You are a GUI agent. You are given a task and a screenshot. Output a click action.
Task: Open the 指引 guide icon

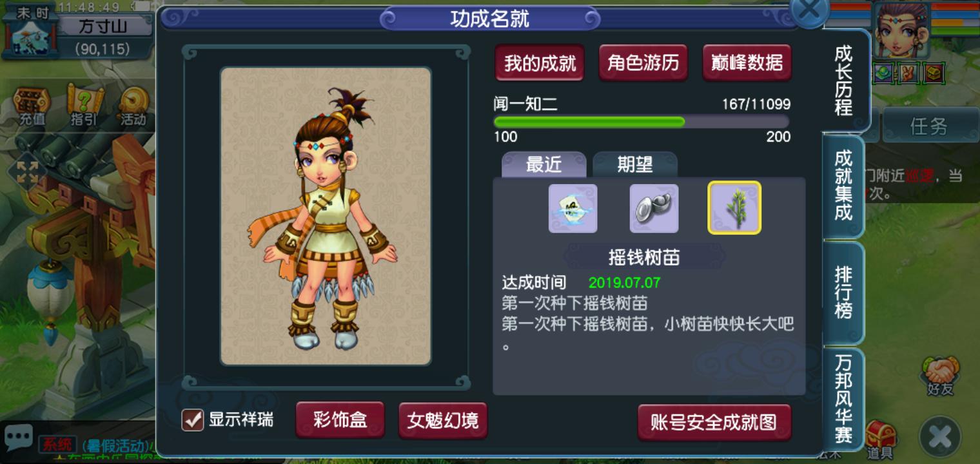pos(84,106)
